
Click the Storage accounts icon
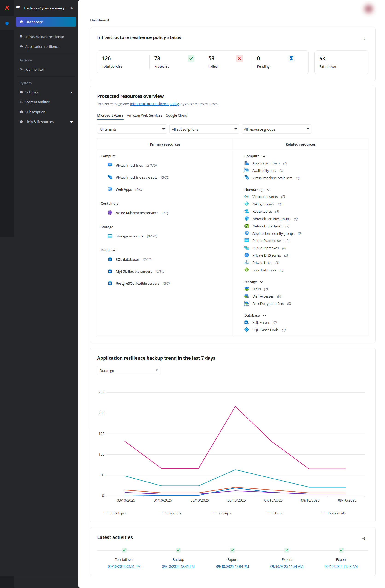(110, 236)
